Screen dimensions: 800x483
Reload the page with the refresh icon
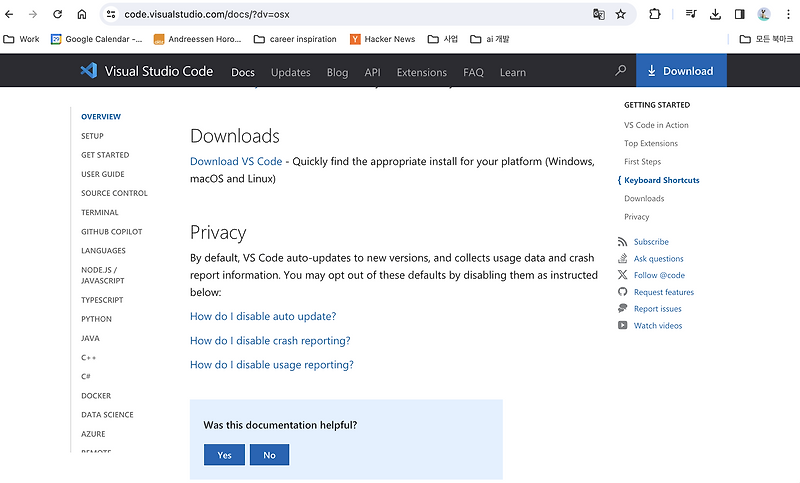[57, 14]
